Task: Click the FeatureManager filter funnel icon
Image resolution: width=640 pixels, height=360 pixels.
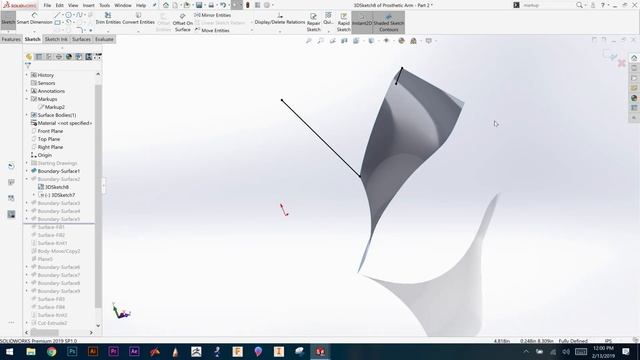Action: point(28,65)
